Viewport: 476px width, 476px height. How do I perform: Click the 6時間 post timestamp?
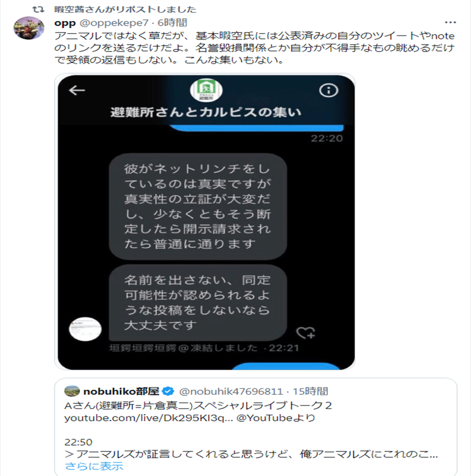click(172, 23)
